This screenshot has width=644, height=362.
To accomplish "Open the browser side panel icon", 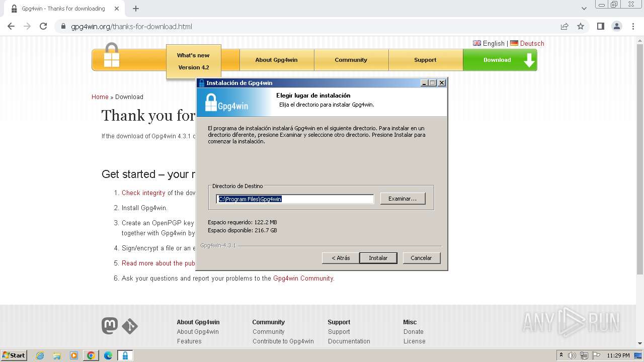I will coord(600,27).
